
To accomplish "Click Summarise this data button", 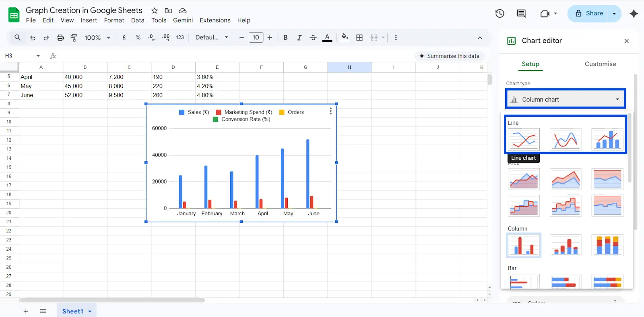I will tap(449, 56).
